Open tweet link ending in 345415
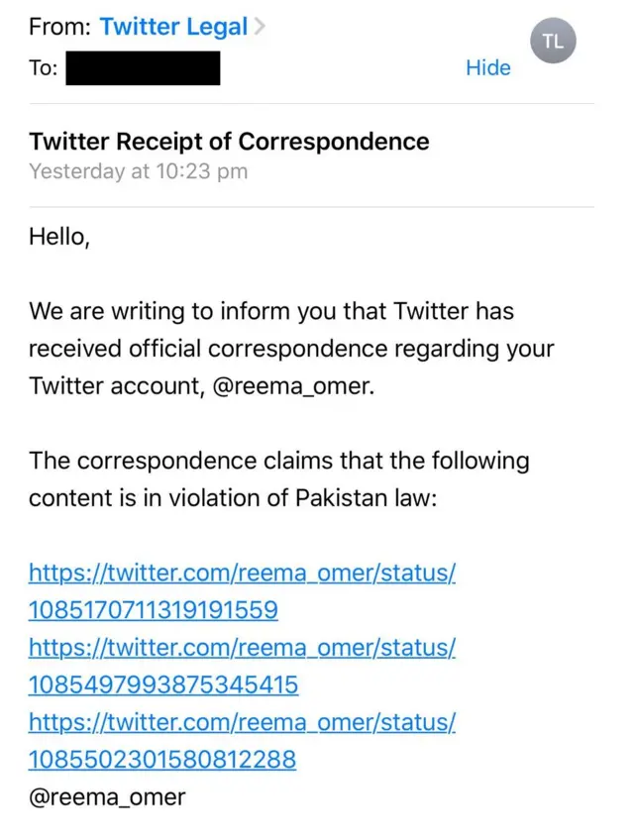The width and height of the screenshot is (634, 840). [x=162, y=684]
